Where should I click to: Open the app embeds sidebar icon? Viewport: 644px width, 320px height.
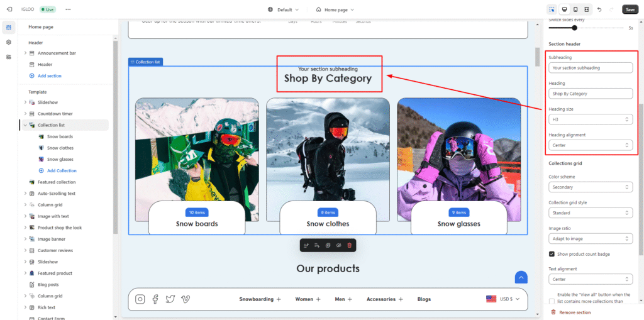click(9, 57)
